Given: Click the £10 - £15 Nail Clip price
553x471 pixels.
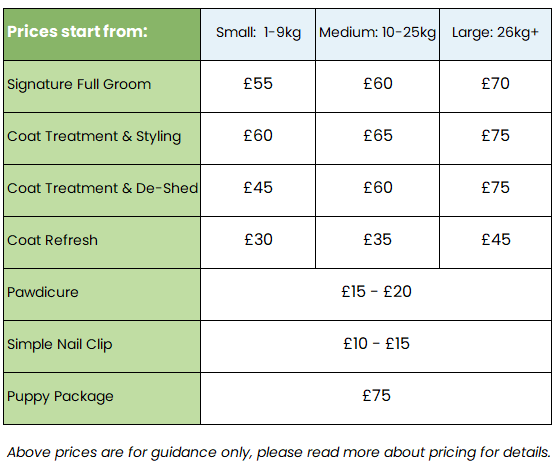Looking at the screenshot, I should pos(376,344).
